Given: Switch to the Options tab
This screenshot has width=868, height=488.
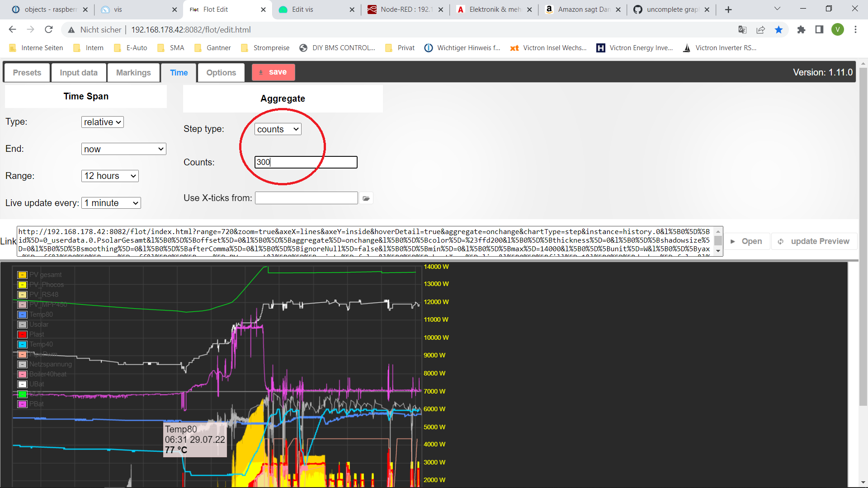Looking at the screenshot, I should 221,72.
